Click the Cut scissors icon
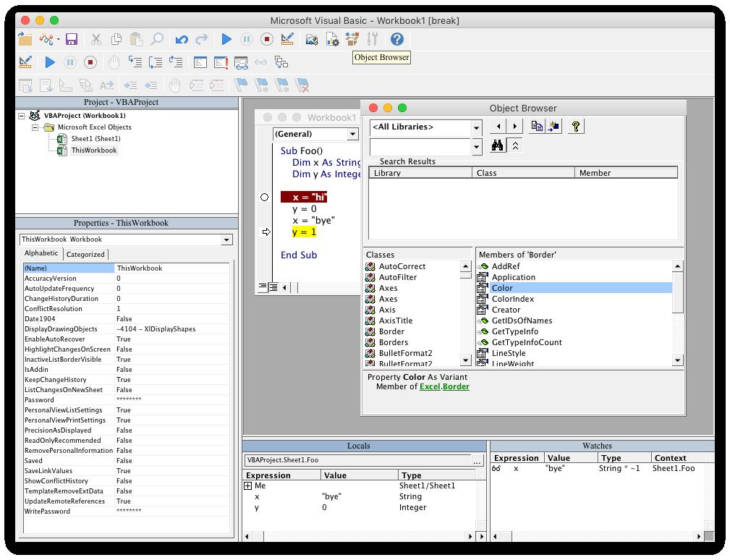Viewport: 730px width, 560px height. (96, 39)
